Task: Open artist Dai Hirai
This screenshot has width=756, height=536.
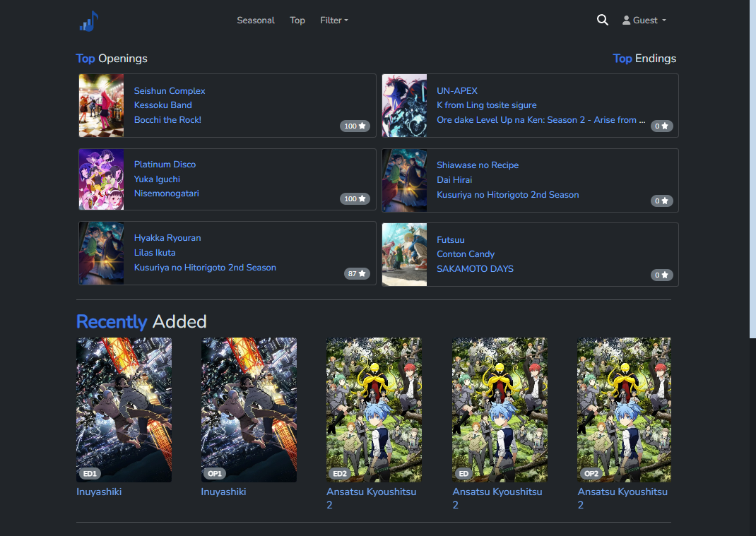Action: 454,180
